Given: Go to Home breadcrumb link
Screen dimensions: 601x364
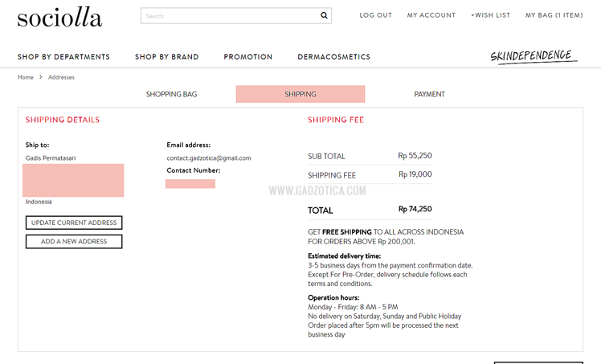Looking at the screenshot, I should (26, 77).
